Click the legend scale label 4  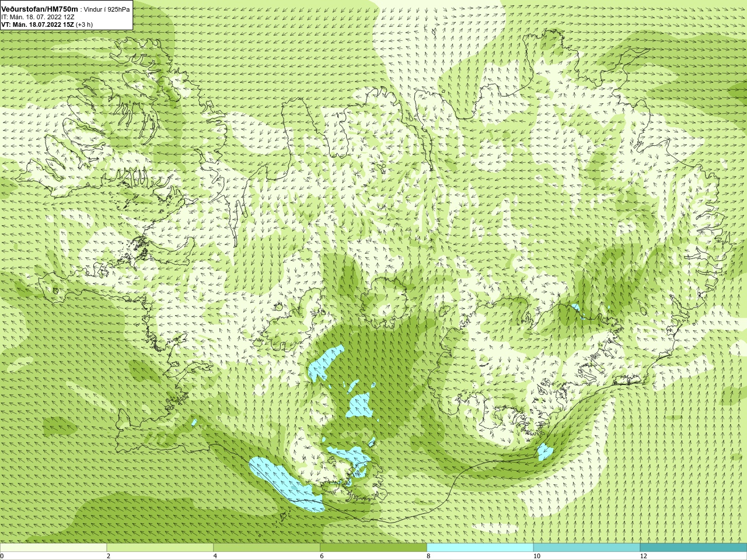pos(215,556)
